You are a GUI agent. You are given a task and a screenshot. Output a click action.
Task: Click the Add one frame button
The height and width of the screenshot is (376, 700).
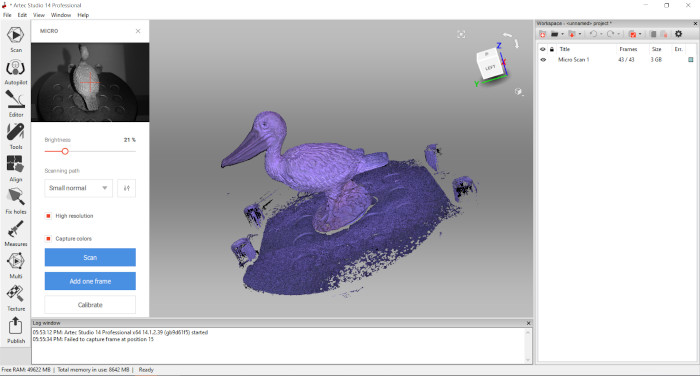pyautogui.click(x=90, y=281)
